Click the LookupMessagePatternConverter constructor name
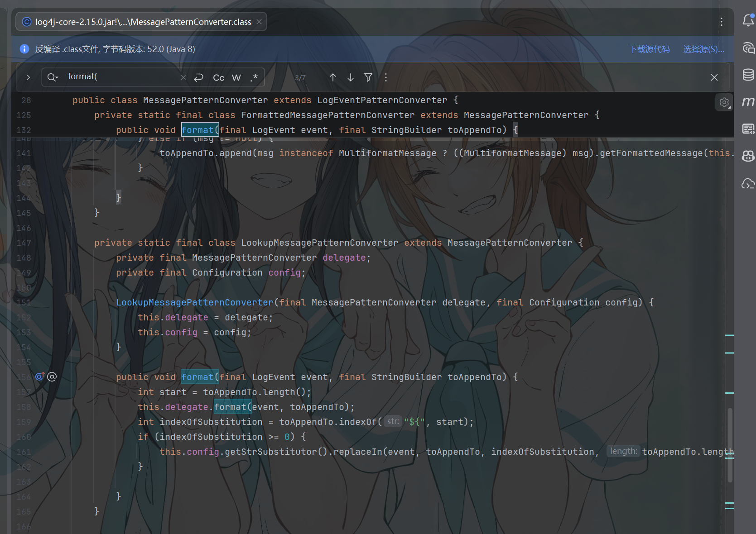This screenshot has width=756, height=534. pos(195,302)
